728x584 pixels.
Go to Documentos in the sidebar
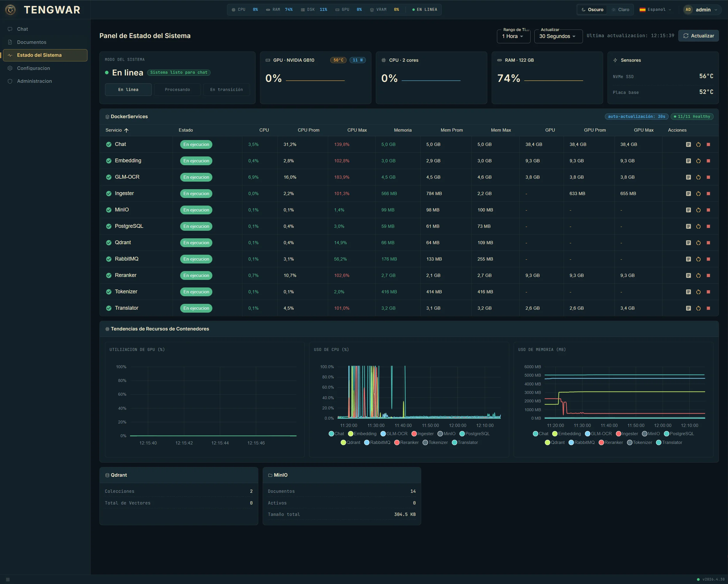(45, 42)
